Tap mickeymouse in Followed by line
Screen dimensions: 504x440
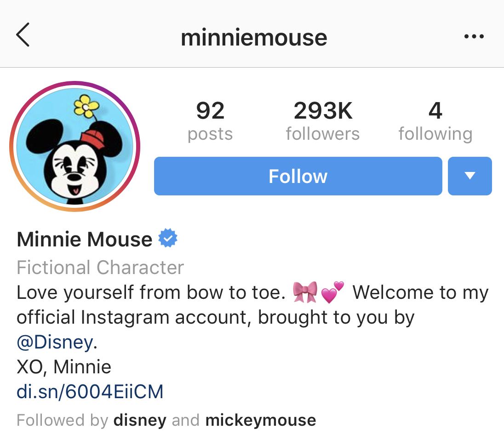coord(261,420)
